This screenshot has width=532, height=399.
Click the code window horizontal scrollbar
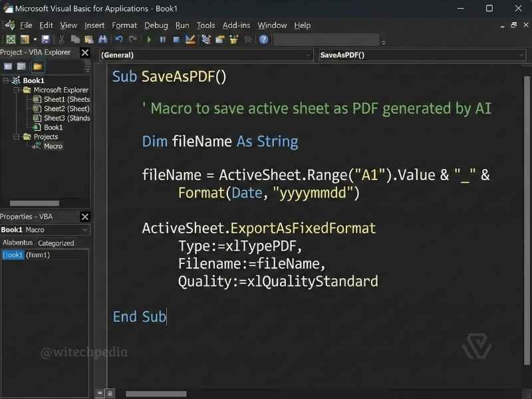[156, 394]
